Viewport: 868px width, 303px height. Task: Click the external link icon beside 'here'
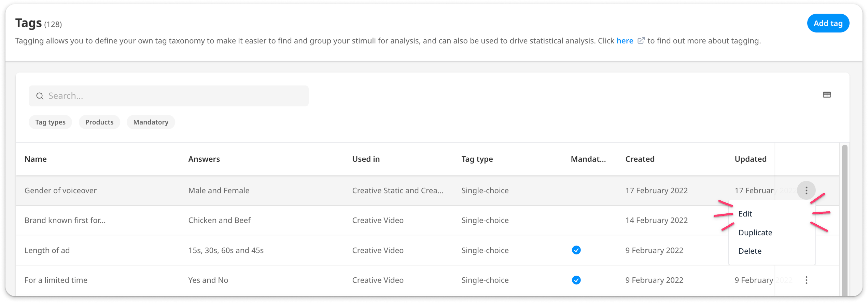(x=641, y=41)
